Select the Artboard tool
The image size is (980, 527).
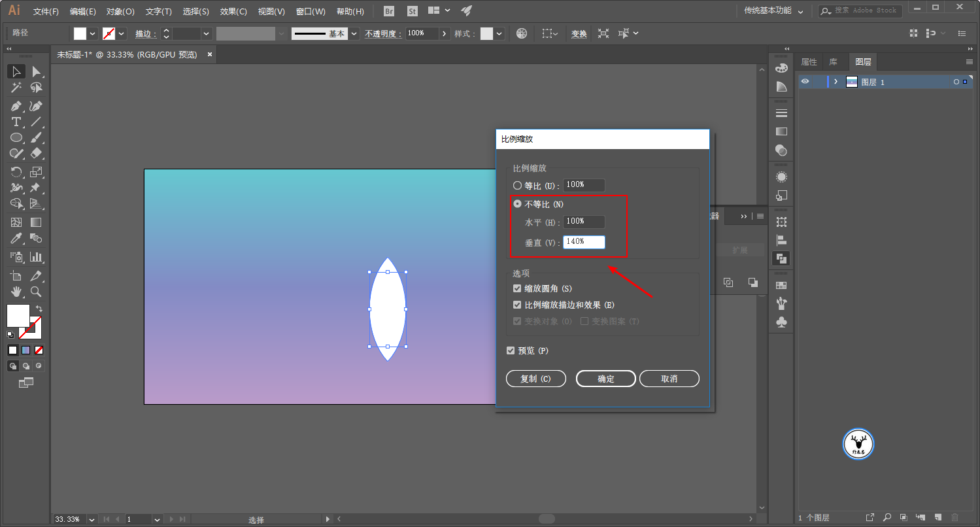coord(16,276)
